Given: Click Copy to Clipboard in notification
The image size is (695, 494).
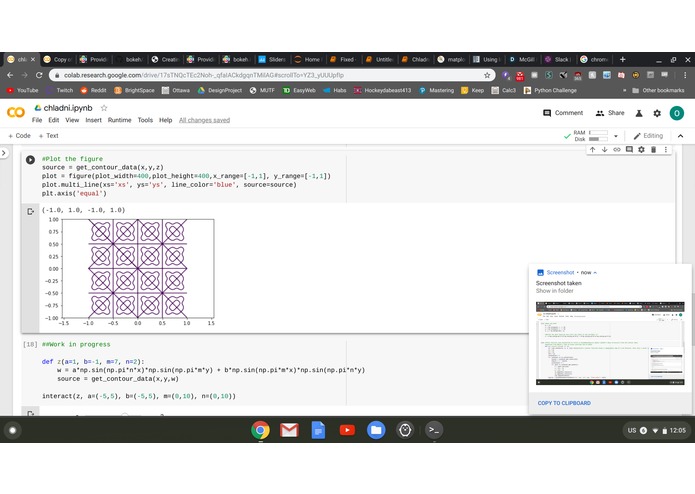Looking at the screenshot, I should coord(564,403).
